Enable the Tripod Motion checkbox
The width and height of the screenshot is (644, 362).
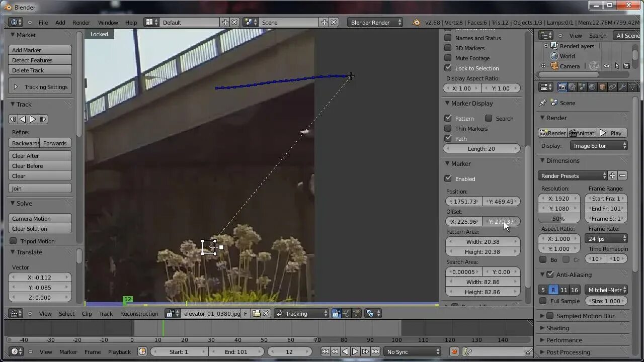point(14,241)
